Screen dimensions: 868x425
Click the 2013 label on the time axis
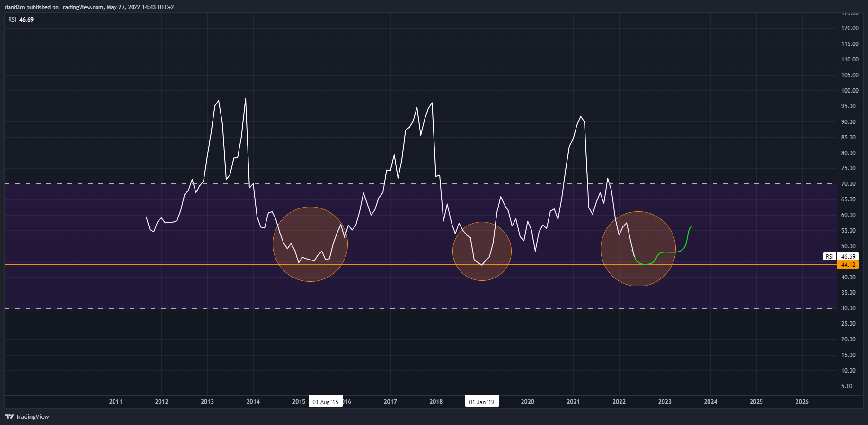pyautogui.click(x=207, y=402)
